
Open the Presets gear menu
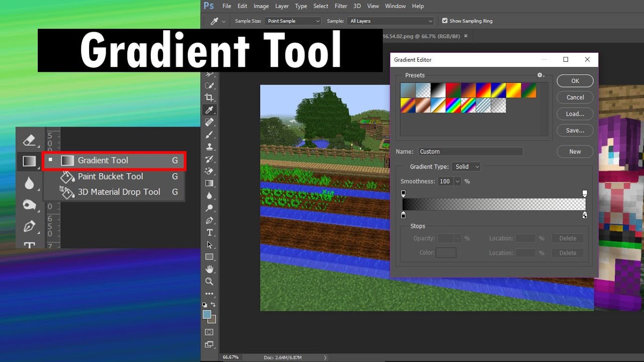(540, 75)
